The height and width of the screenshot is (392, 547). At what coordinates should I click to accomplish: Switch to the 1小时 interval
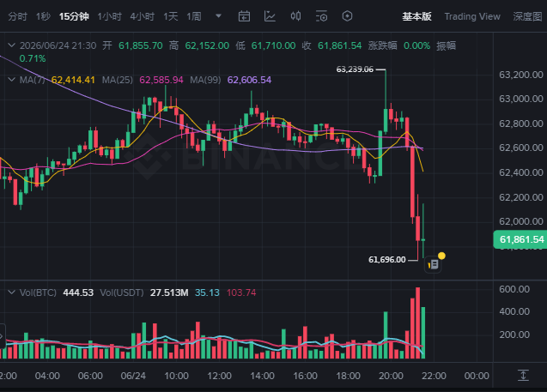pyautogui.click(x=110, y=16)
